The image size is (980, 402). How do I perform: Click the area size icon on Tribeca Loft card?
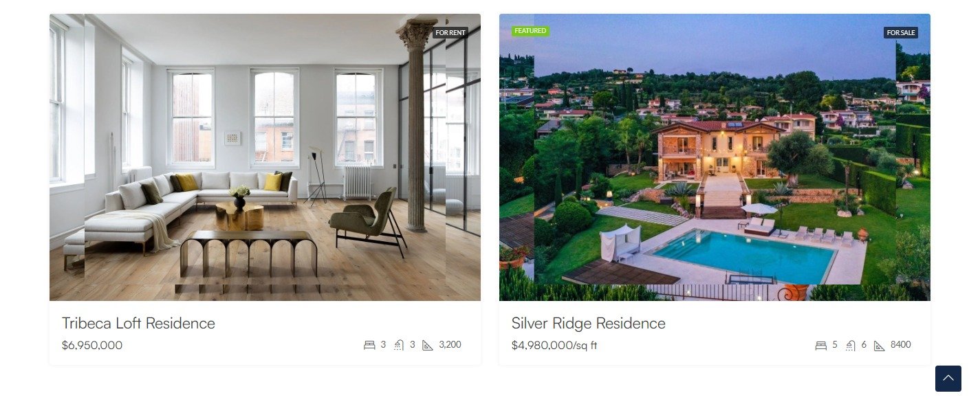(x=428, y=345)
